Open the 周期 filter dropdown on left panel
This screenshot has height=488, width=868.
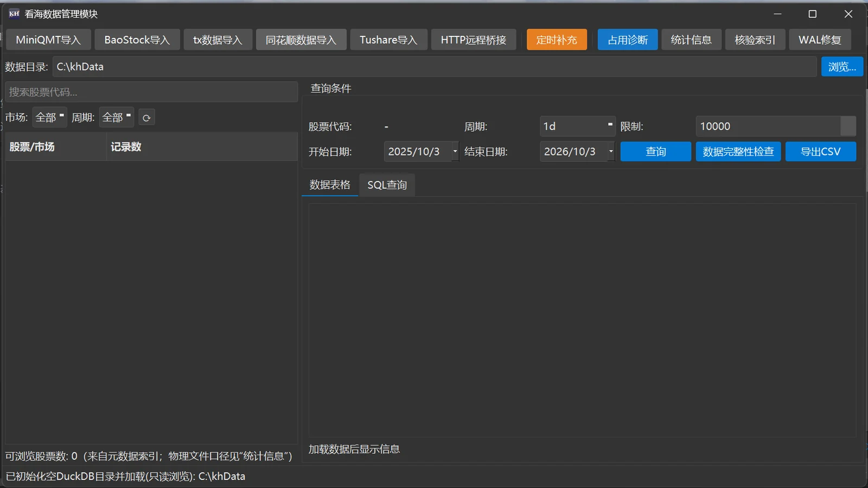point(117,118)
